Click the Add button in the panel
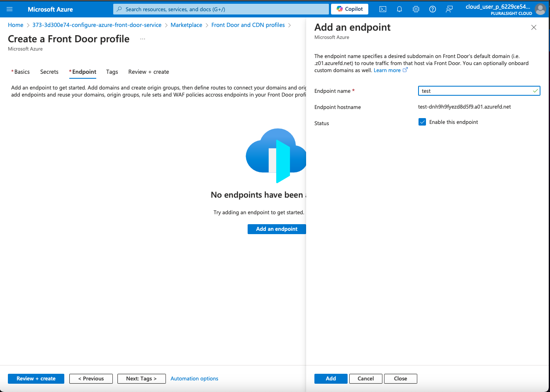This screenshot has height=392, width=550. tap(331, 379)
